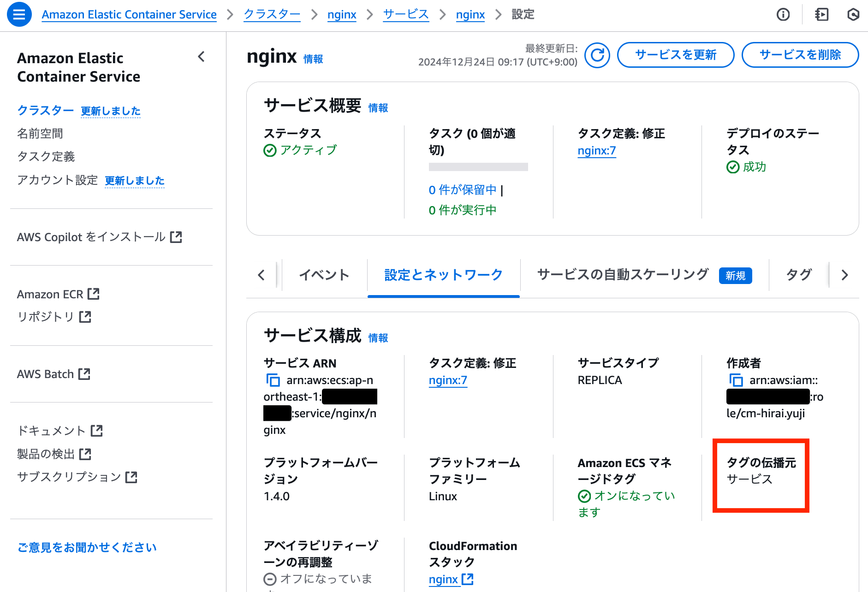Open the AWS Copilot をインストール link
The image size is (868, 592).
pyautogui.click(x=99, y=237)
